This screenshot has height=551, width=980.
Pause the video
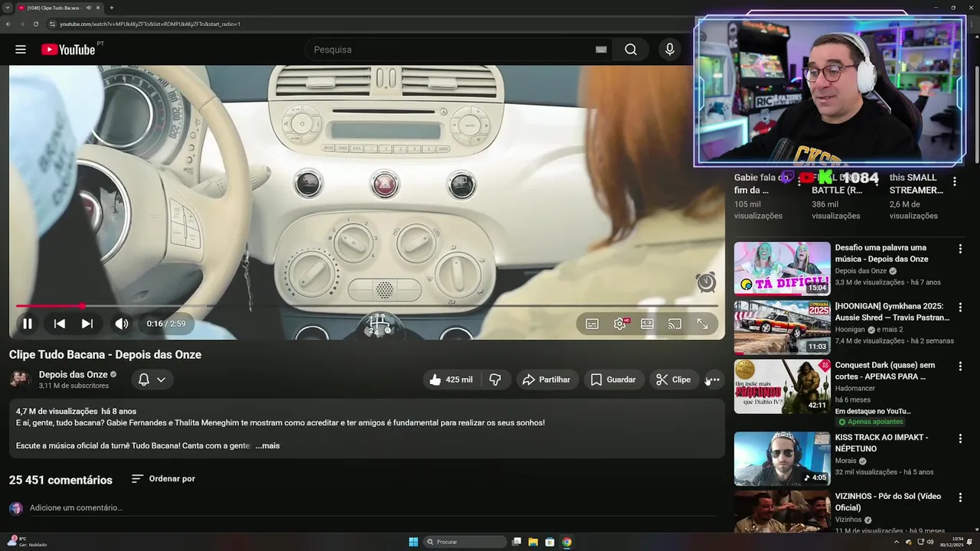(28, 324)
